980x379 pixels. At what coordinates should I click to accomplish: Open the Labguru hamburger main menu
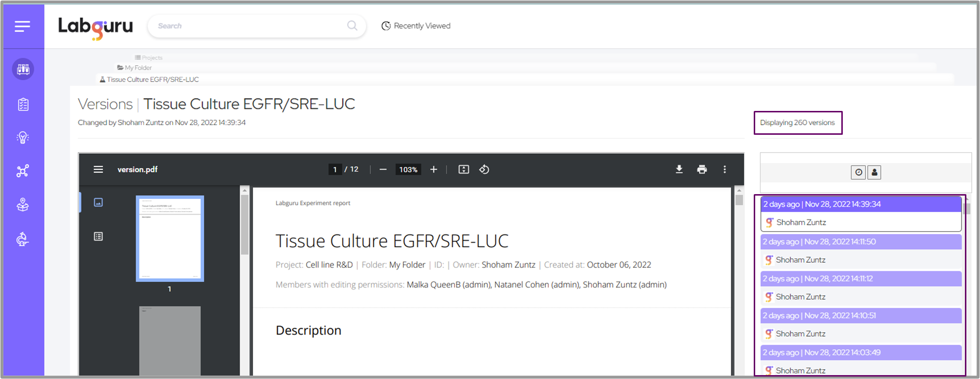tap(22, 26)
